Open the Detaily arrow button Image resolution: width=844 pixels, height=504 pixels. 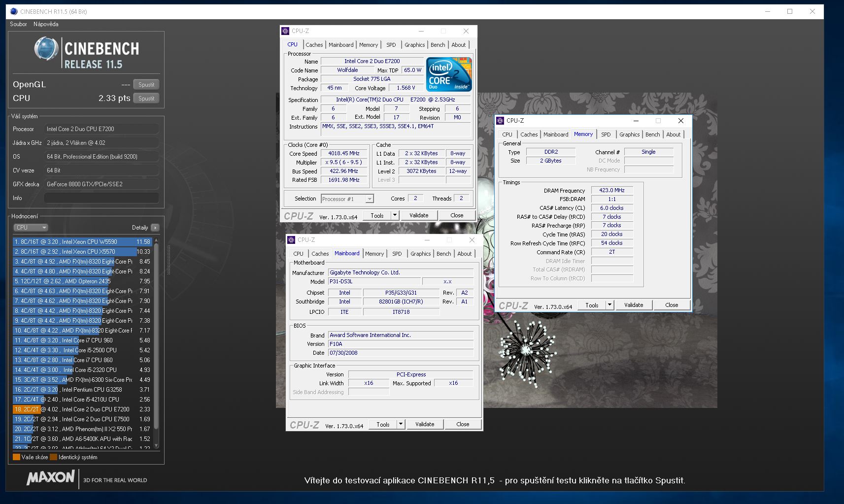(155, 228)
